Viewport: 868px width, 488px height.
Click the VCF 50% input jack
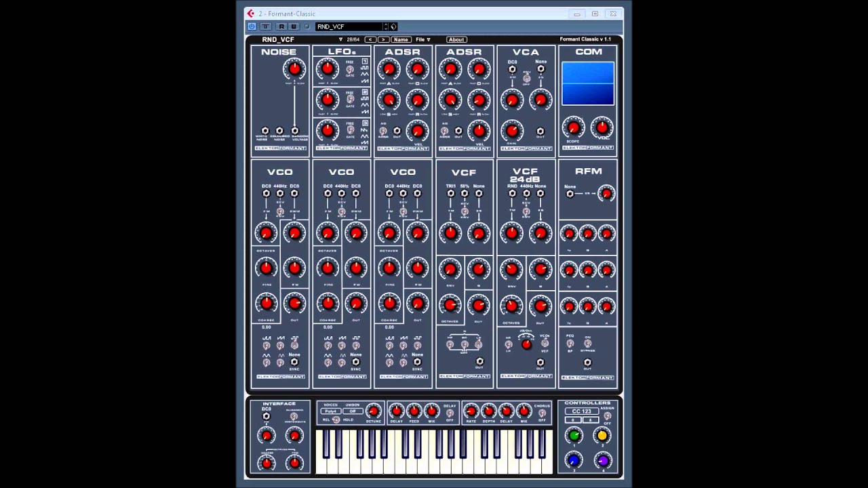pyautogui.click(x=465, y=194)
